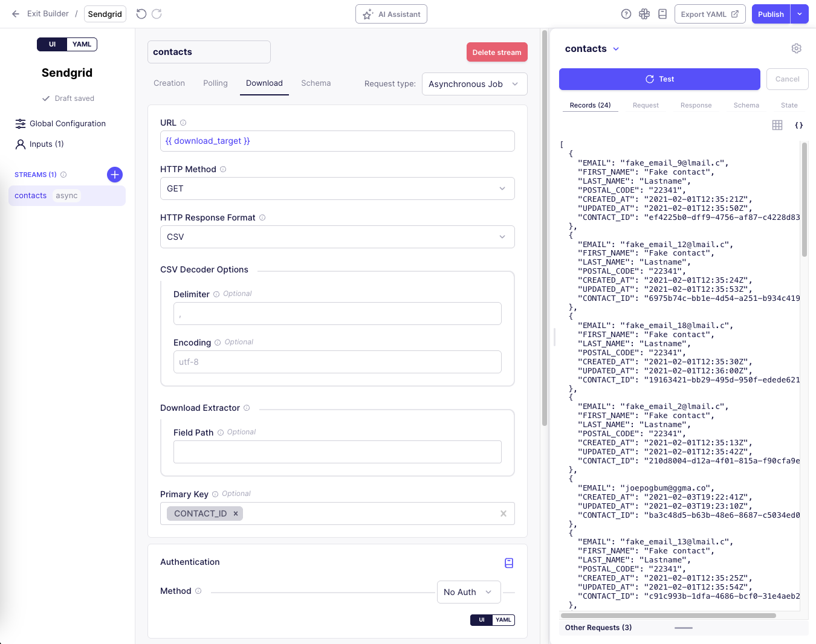Click the redo arrow icon

157,14
